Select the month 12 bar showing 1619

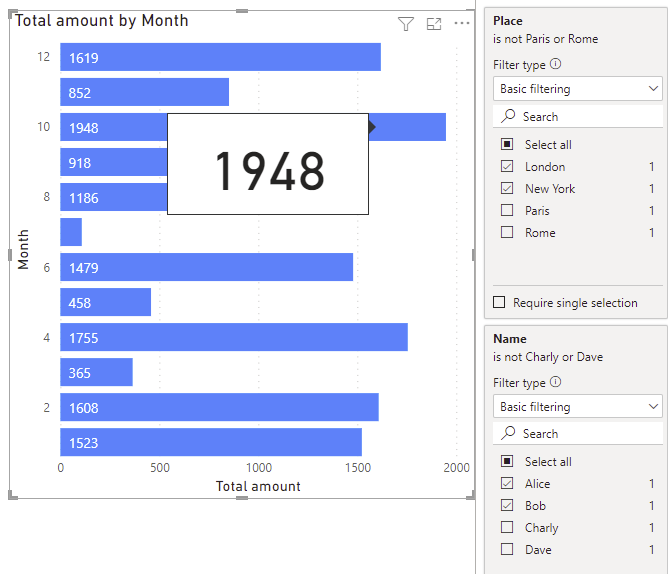[x=220, y=57]
